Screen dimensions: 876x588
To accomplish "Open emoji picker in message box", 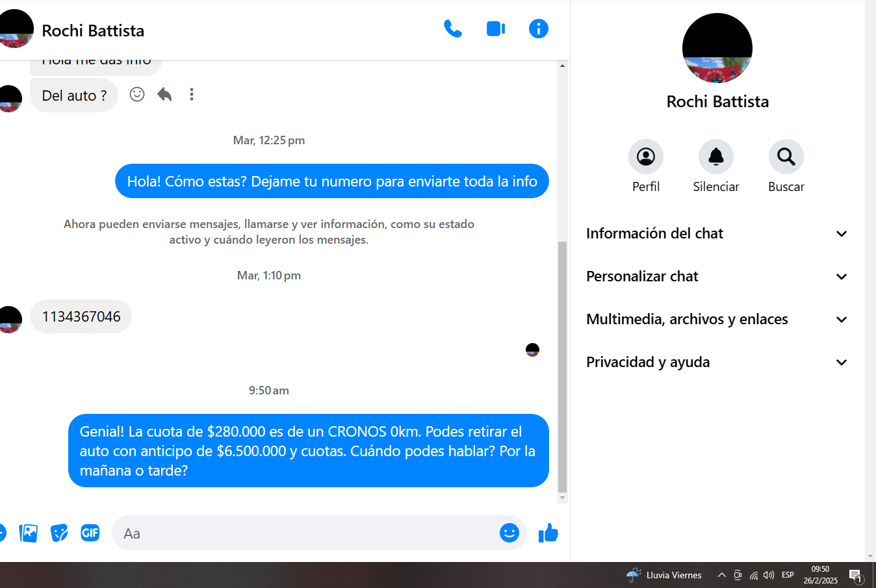I will coord(509,533).
